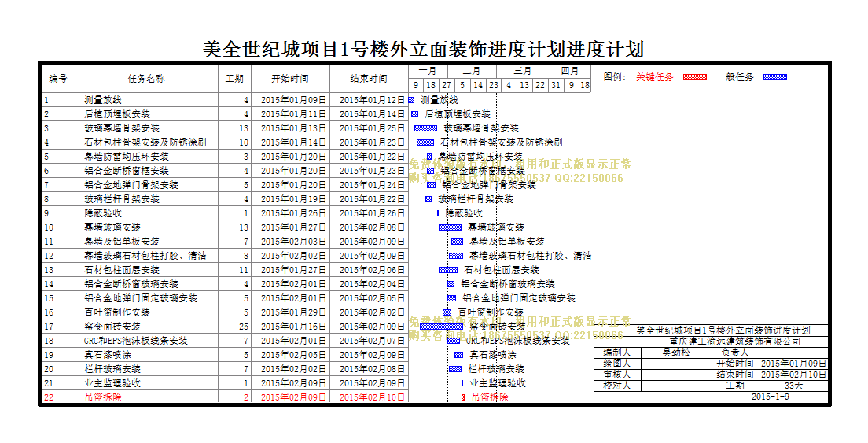868x443 pixels.
Task: Select the 隐蔽验收 Gantt bar marker
Action: [x=438, y=213]
